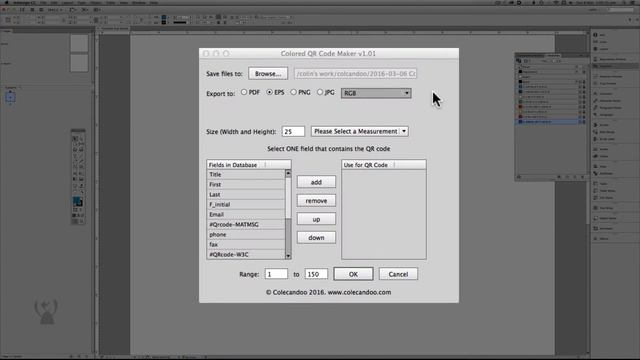The image size is (640, 360).
Task: Click the field list scroll up arrow
Action: (x=288, y=173)
